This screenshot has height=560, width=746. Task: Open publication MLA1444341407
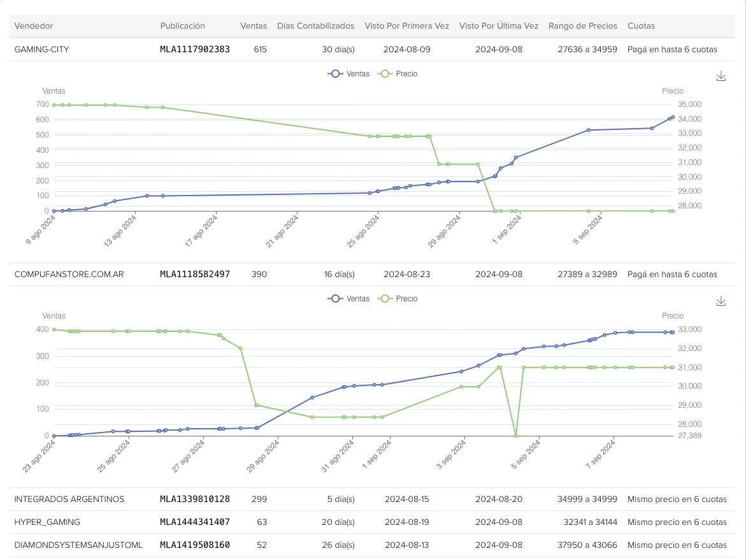click(x=194, y=522)
